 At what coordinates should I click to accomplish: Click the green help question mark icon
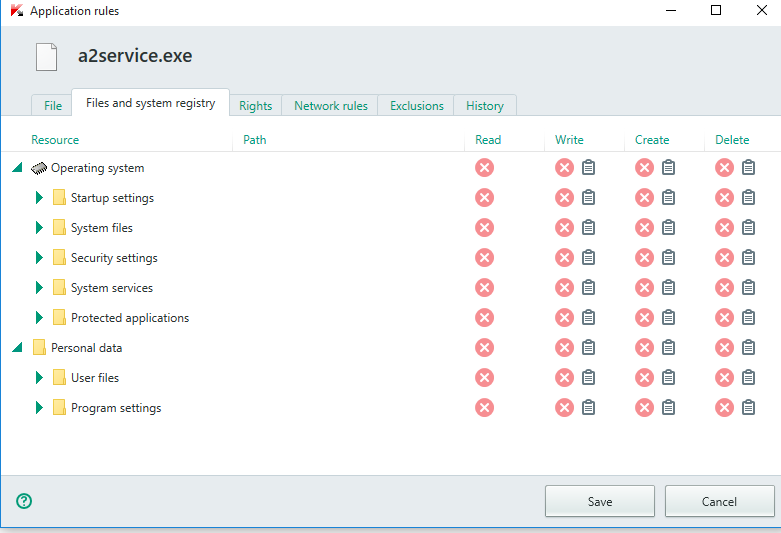coord(24,501)
